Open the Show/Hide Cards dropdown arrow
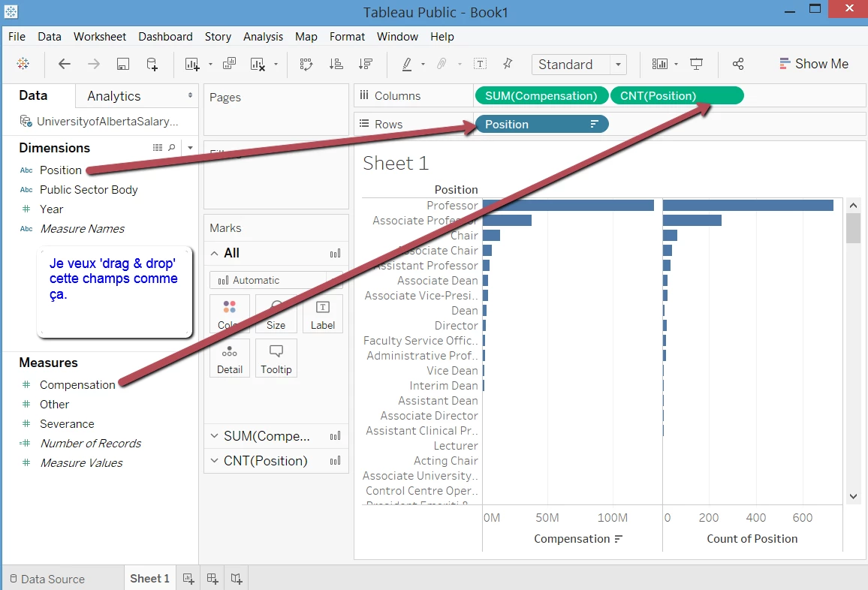The image size is (868, 590). tap(676, 65)
